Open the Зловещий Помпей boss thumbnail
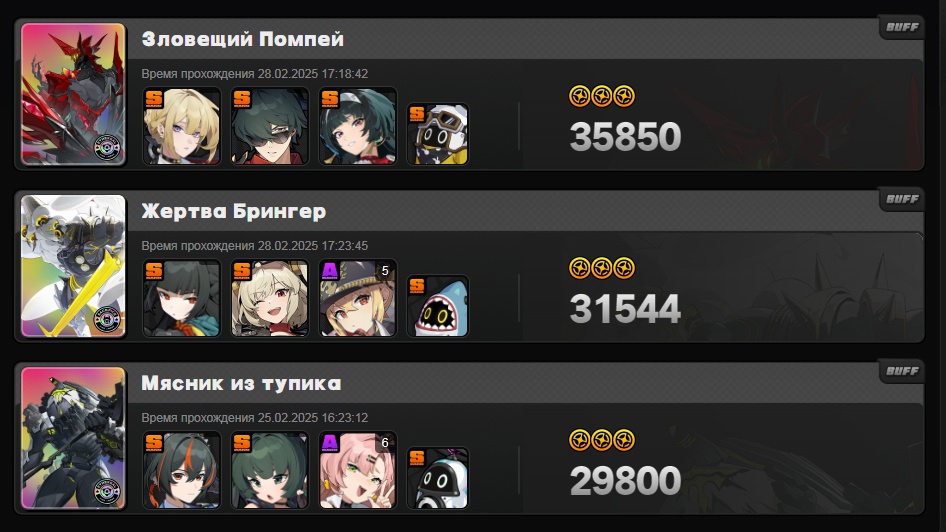946x532 pixels. (x=73, y=93)
